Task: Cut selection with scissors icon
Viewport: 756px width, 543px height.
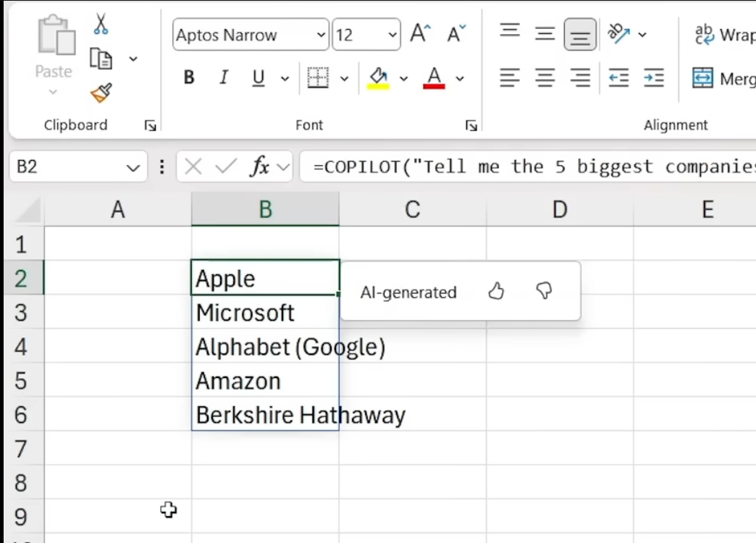Action: click(x=101, y=24)
